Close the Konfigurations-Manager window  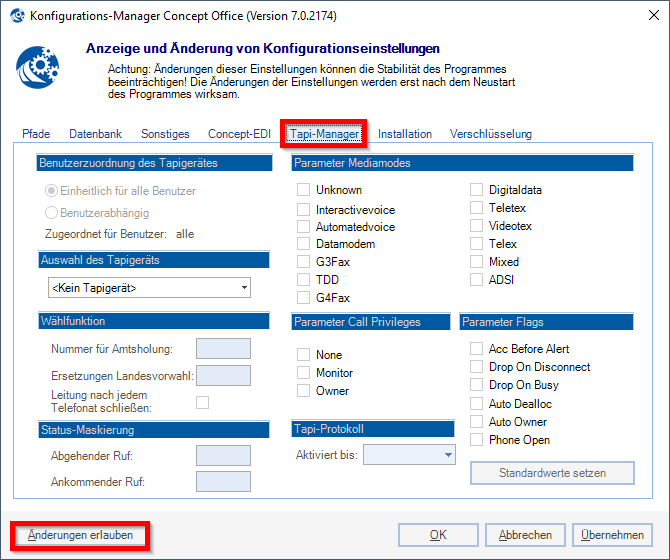[646, 16]
